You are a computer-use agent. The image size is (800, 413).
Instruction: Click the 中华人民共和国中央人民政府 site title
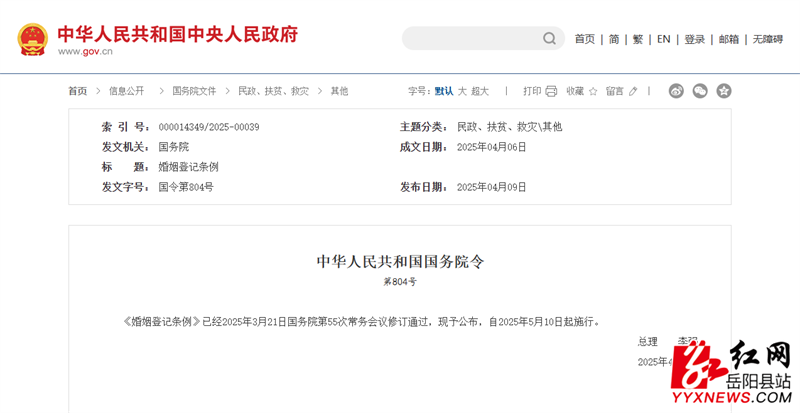point(178,34)
